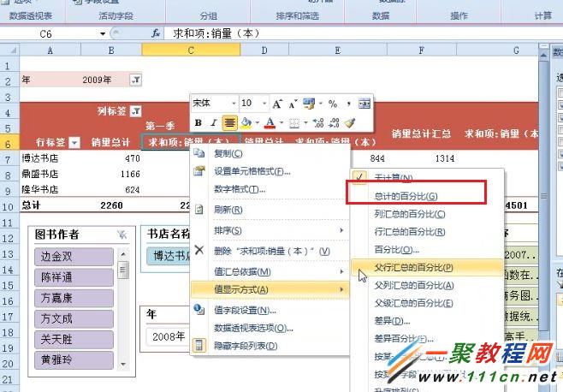Viewport: 563px width, 392px height.
Task: Expand the 值汇总依据(M) submenu
Action: [x=270, y=271]
